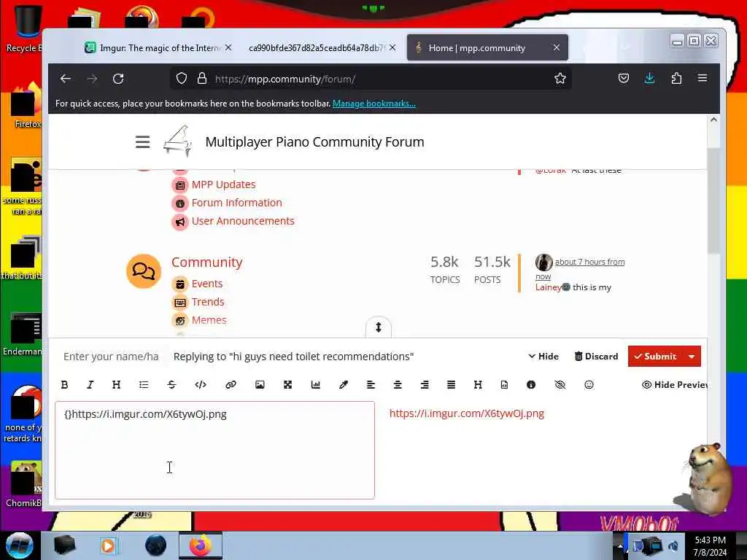The width and height of the screenshot is (747, 560).
Task: Insert a bulleted list
Action: click(144, 385)
